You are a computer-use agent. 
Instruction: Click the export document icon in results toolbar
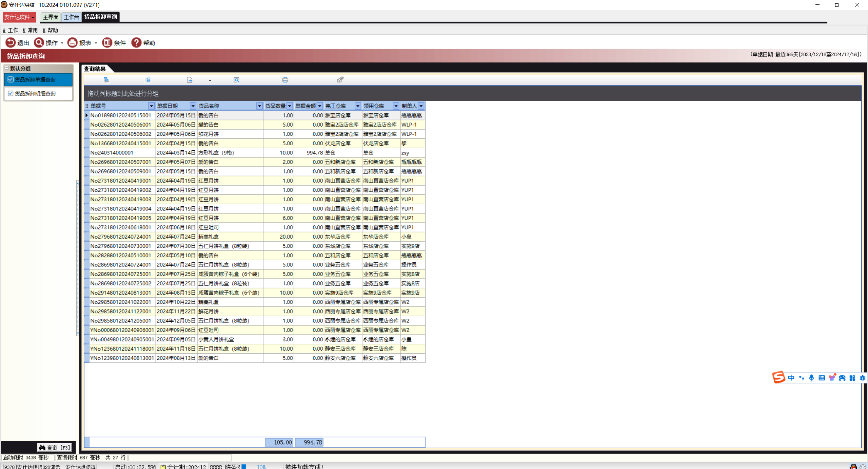(190, 80)
